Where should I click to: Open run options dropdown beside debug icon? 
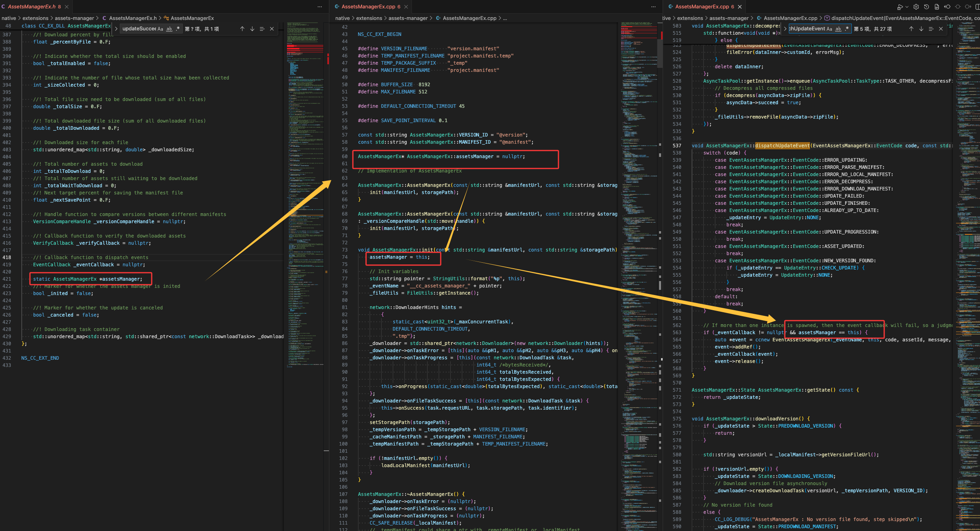click(907, 7)
